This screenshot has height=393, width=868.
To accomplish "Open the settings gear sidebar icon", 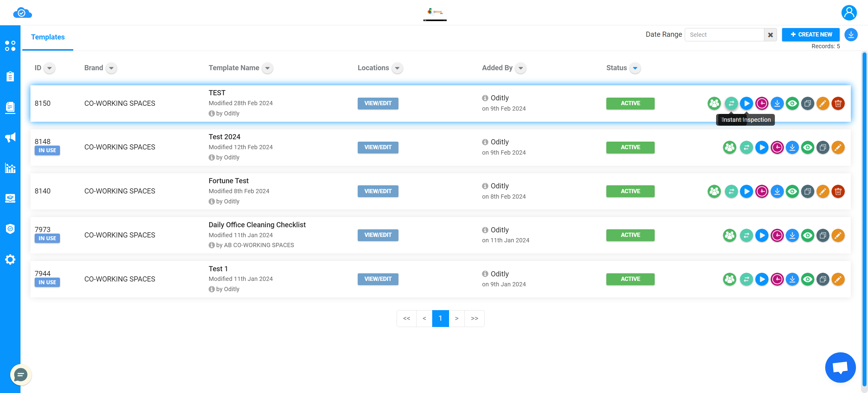I will point(10,259).
